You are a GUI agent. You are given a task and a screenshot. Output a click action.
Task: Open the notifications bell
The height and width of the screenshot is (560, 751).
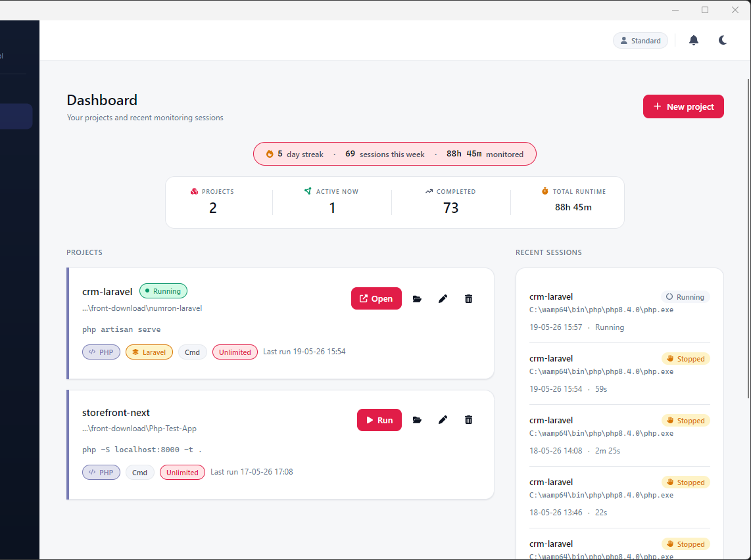point(694,40)
